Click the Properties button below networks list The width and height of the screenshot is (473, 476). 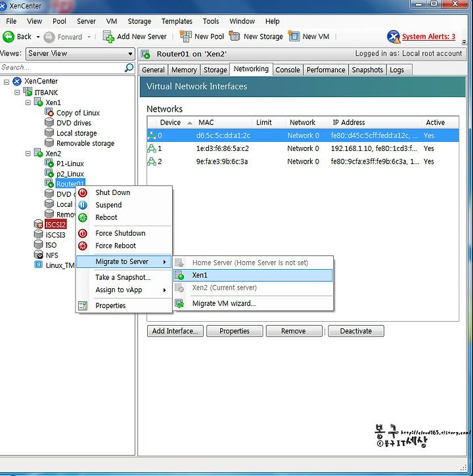235,331
